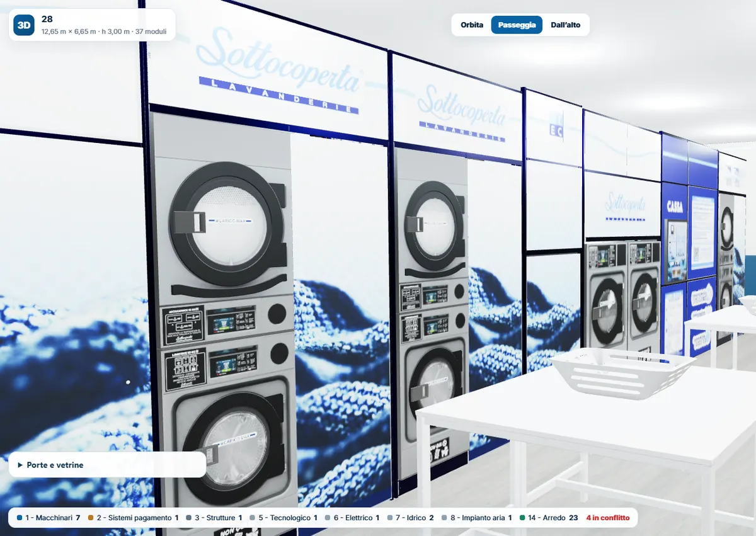The image size is (756, 536).
Task: Select the Passeggia walk mode
Action: [x=517, y=25]
